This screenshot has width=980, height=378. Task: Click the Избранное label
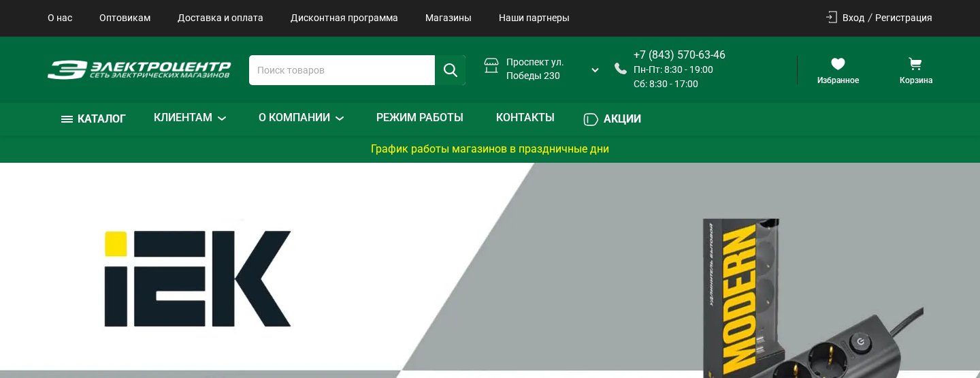pos(838,80)
